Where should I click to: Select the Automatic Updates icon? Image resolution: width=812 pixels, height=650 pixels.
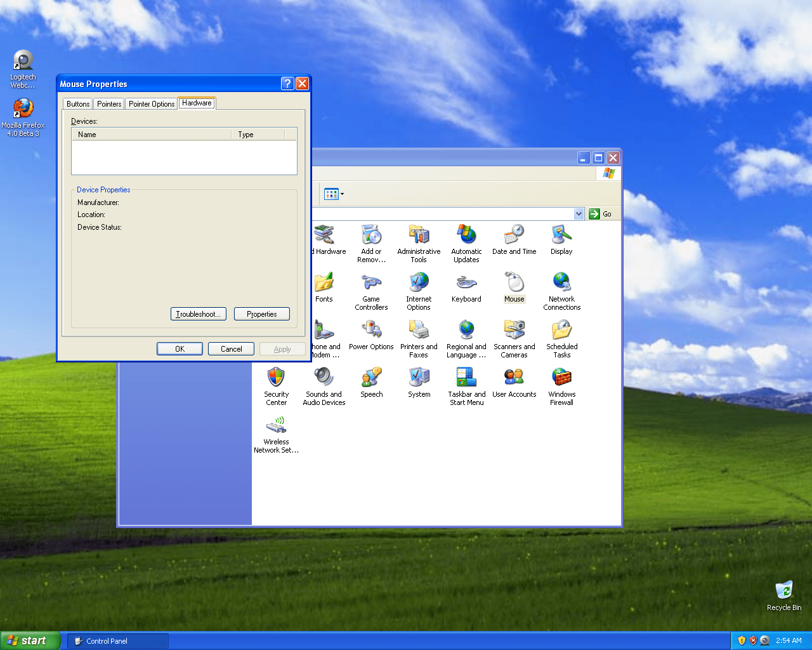click(466, 243)
